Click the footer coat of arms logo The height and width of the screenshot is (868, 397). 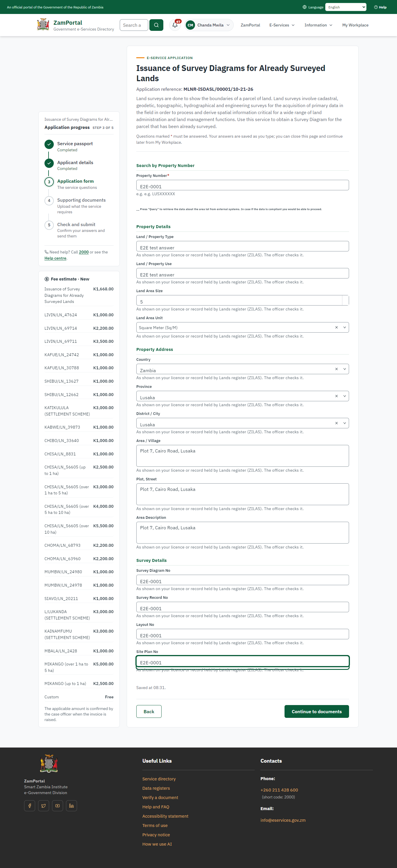tap(49, 763)
